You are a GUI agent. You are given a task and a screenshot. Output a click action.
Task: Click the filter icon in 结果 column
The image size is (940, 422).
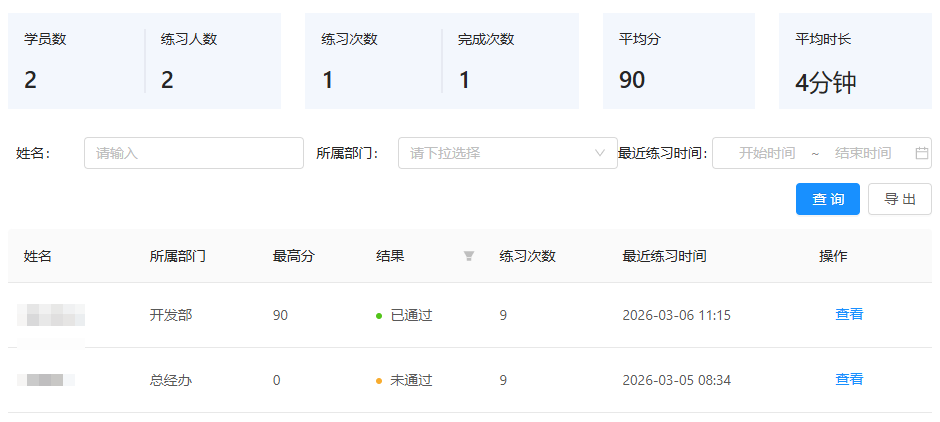coord(468,256)
